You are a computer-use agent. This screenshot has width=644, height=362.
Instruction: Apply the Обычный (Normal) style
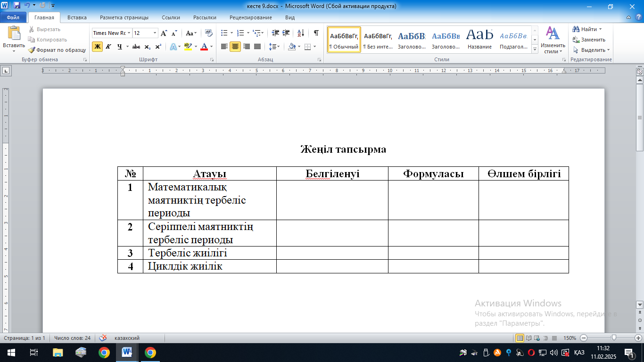344,40
